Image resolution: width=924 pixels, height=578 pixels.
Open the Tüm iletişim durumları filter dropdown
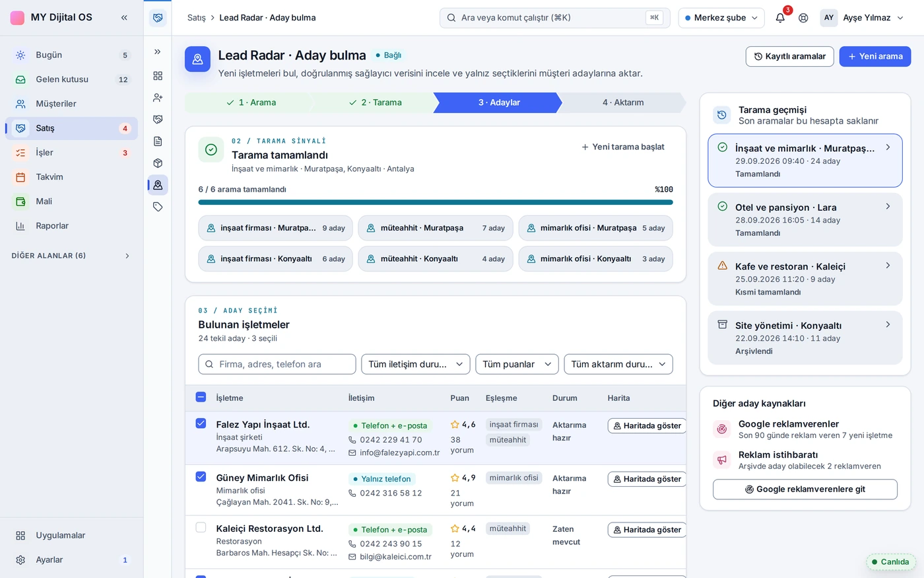coord(416,364)
